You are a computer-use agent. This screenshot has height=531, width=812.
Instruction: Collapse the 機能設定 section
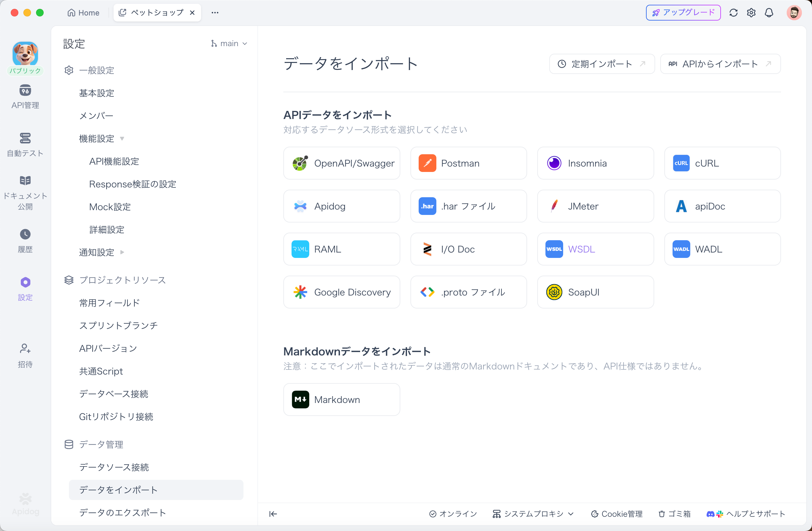coord(122,139)
